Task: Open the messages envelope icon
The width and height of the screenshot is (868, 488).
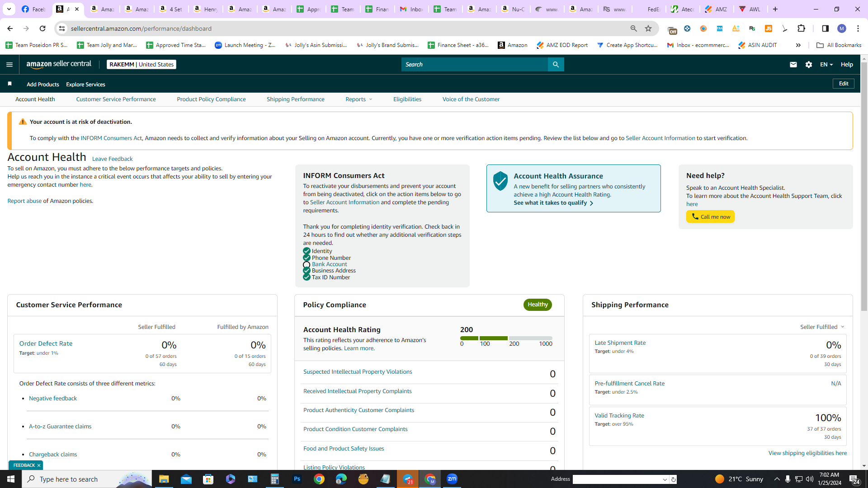Action: coord(793,65)
